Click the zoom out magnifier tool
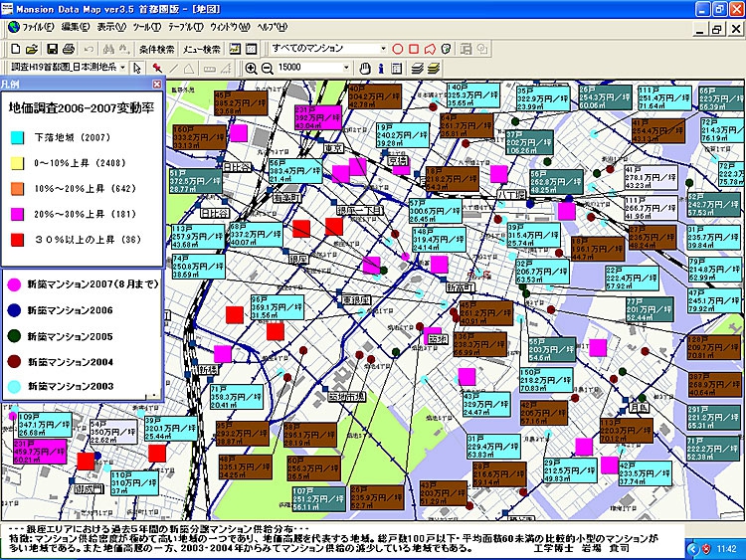The image size is (746, 560). pyautogui.click(x=267, y=68)
